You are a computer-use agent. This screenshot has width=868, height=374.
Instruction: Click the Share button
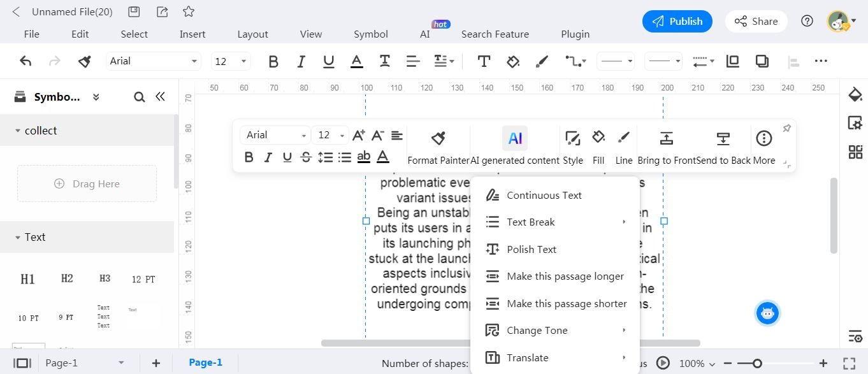tap(756, 21)
